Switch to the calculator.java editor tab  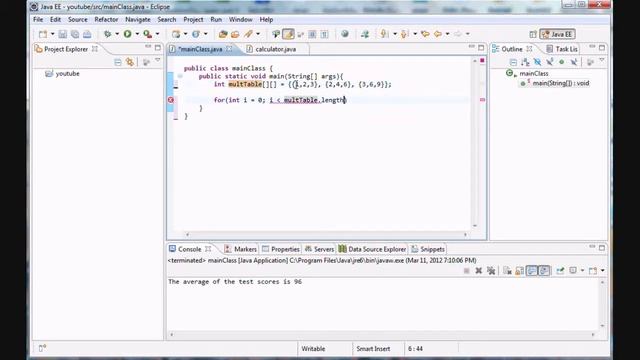tap(276, 49)
